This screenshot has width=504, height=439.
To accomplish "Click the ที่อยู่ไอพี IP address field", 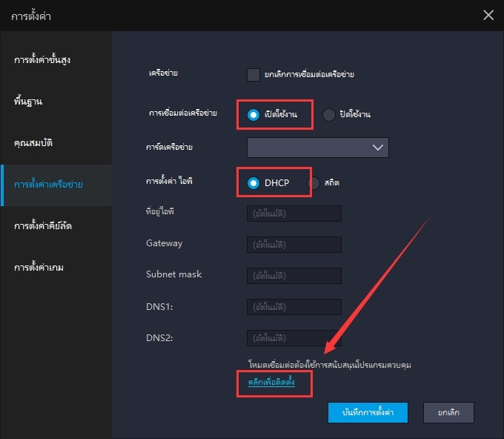I will [x=294, y=214].
